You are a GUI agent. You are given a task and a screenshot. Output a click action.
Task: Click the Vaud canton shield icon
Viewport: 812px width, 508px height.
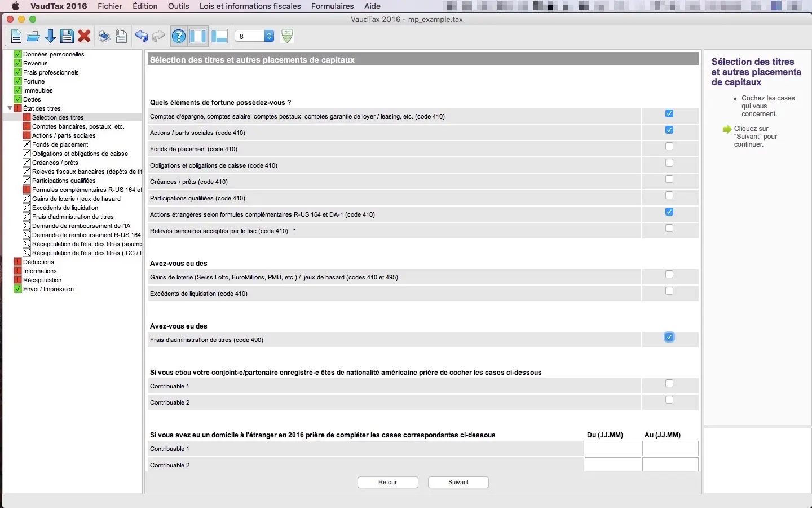287,37
